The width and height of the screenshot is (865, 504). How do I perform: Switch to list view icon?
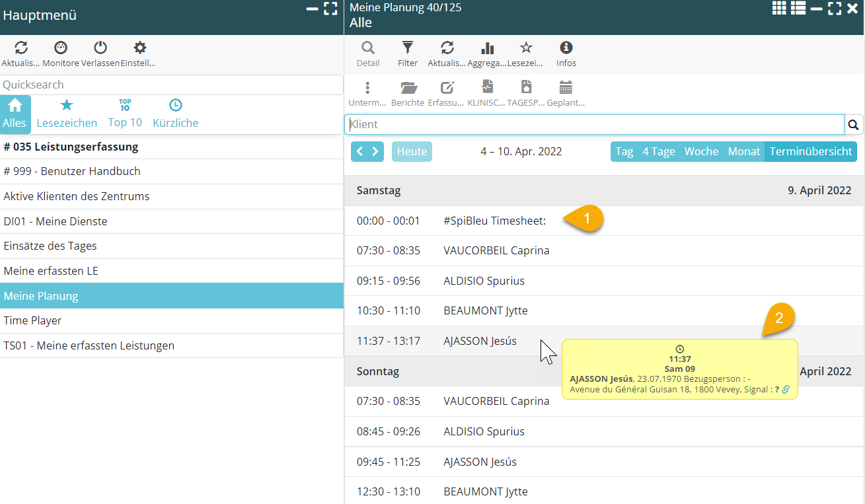[798, 8]
